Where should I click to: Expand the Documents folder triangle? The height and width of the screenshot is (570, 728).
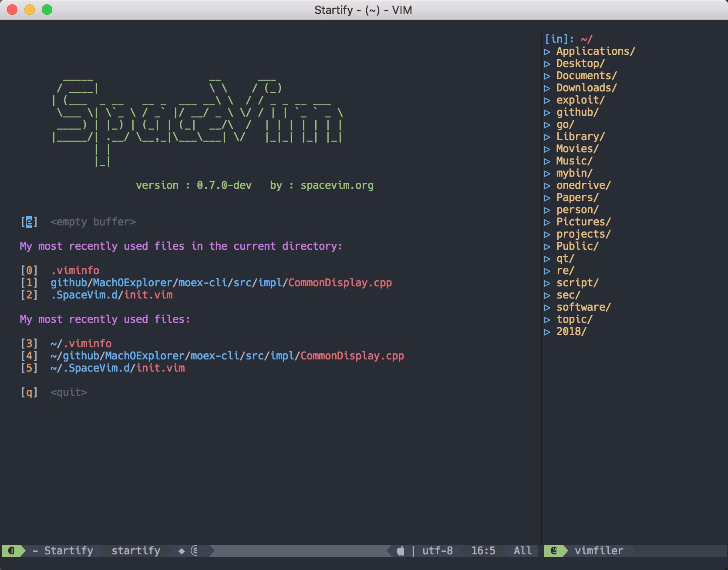[x=547, y=76]
